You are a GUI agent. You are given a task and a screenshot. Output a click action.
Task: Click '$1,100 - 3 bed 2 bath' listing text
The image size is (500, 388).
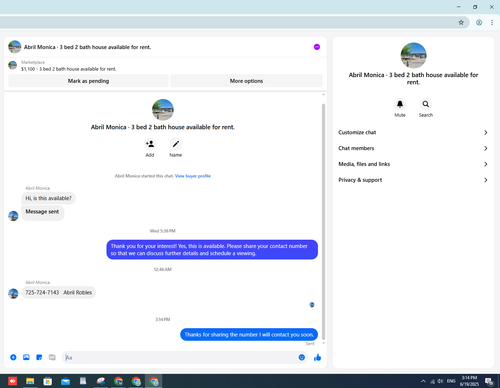(69, 69)
